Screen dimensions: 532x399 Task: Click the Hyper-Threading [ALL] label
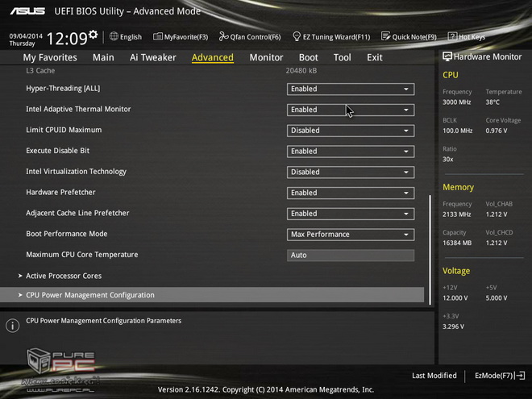pyautogui.click(x=63, y=89)
